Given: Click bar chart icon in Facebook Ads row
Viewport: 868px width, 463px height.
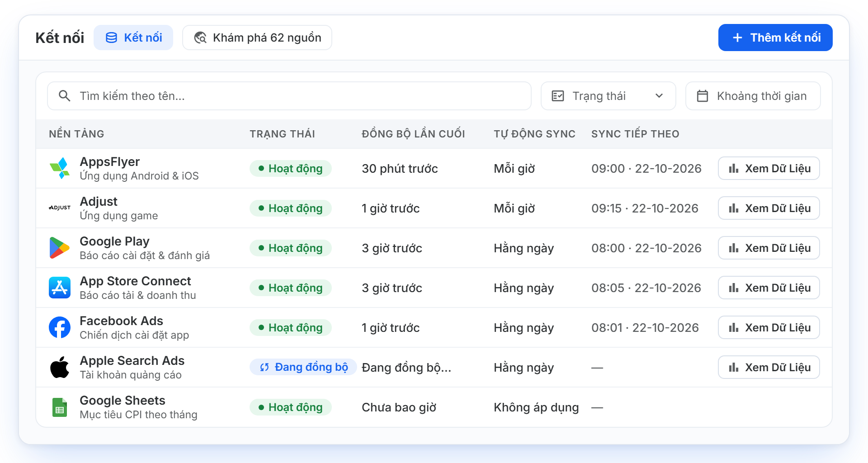Looking at the screenshot, I should coord(734,327).
